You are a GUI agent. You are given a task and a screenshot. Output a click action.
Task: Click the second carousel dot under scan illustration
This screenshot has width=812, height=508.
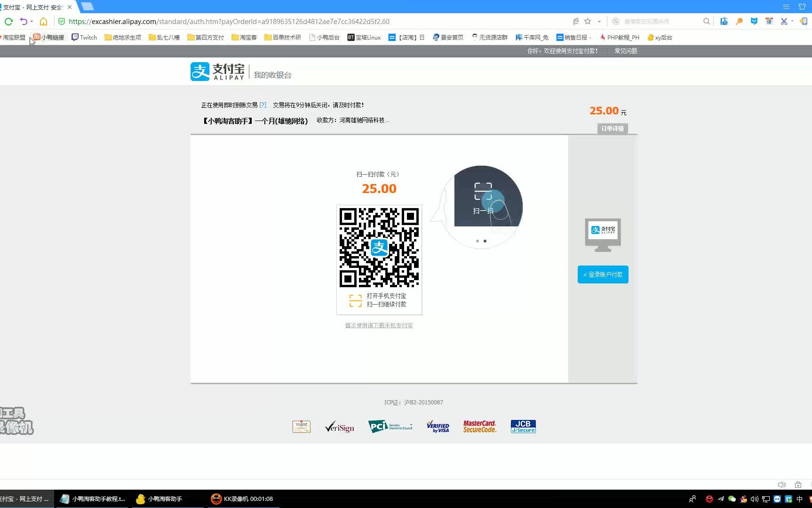coord(485,241)
